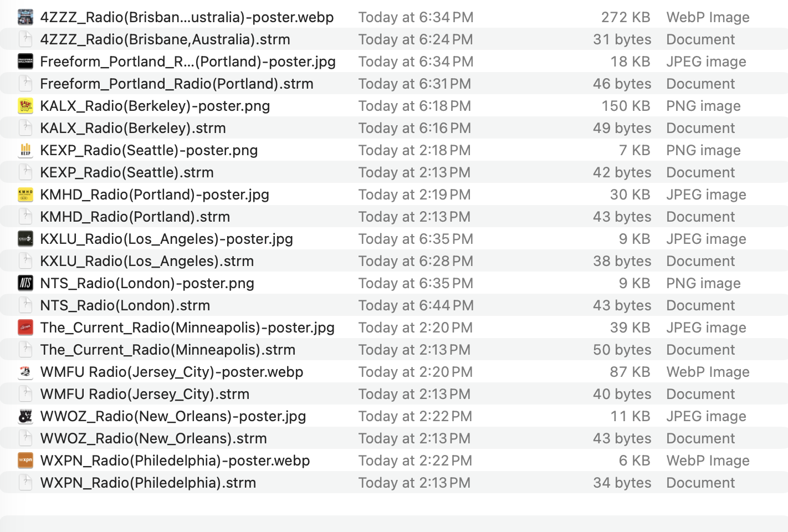This screenshot has width=788, height=532.
Task: Select file name 4ZZZ_Radio(Brisbane,Australia).strm
Action: coord(165,39)
